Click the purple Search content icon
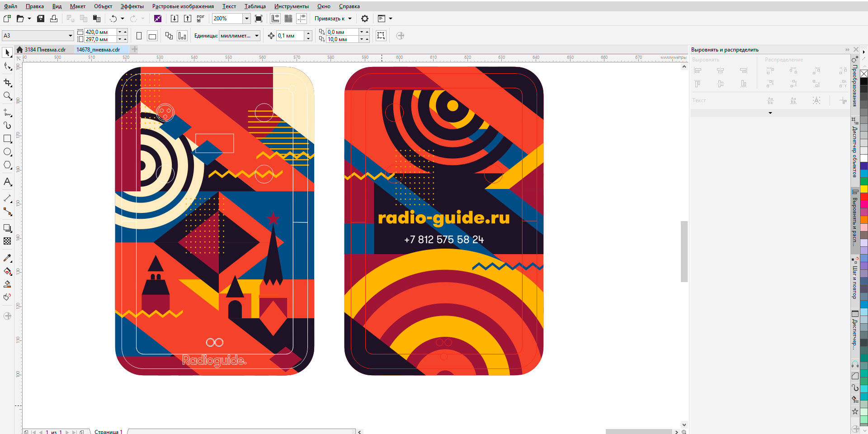The height and width of the screenshot is (434, 868). (x=157, y=19)
